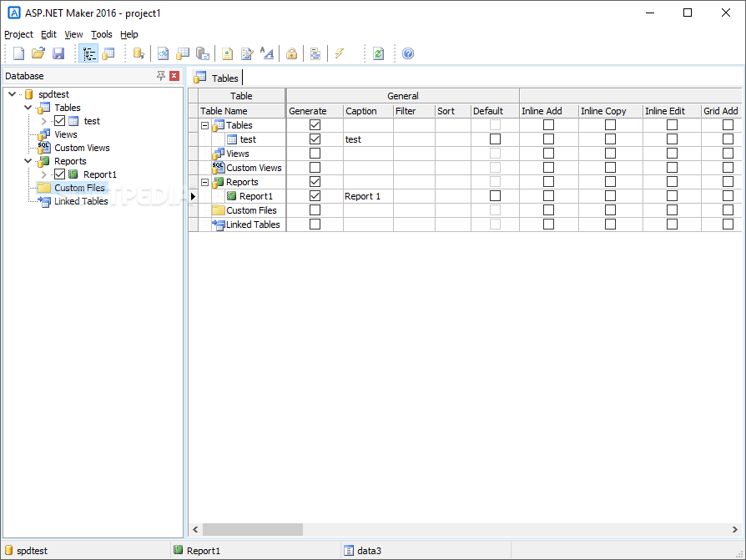The width and height of the screenshot is (746, 560).
Task: Expand the test table node in the Database tree
Action: tap(43, 121)
